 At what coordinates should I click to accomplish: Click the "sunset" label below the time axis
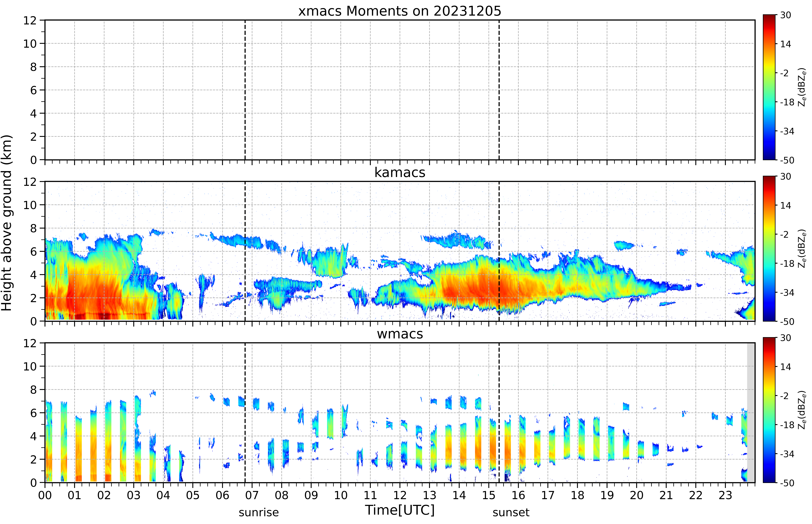511,512
